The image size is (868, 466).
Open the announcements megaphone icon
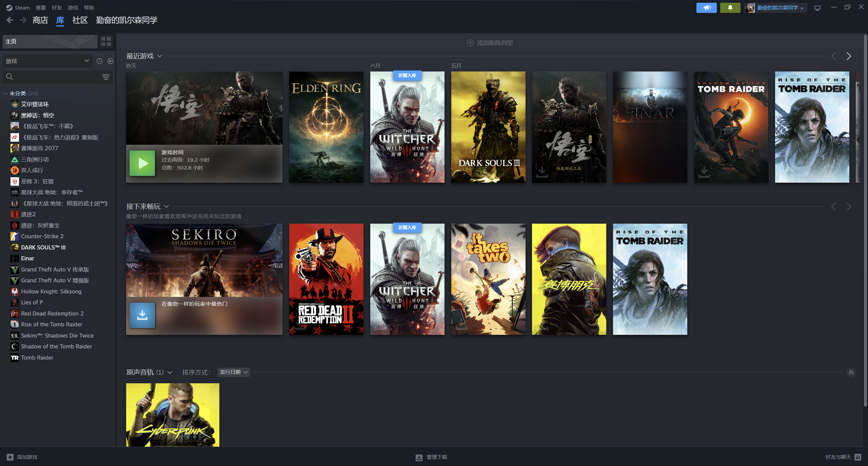coord(706,8)
